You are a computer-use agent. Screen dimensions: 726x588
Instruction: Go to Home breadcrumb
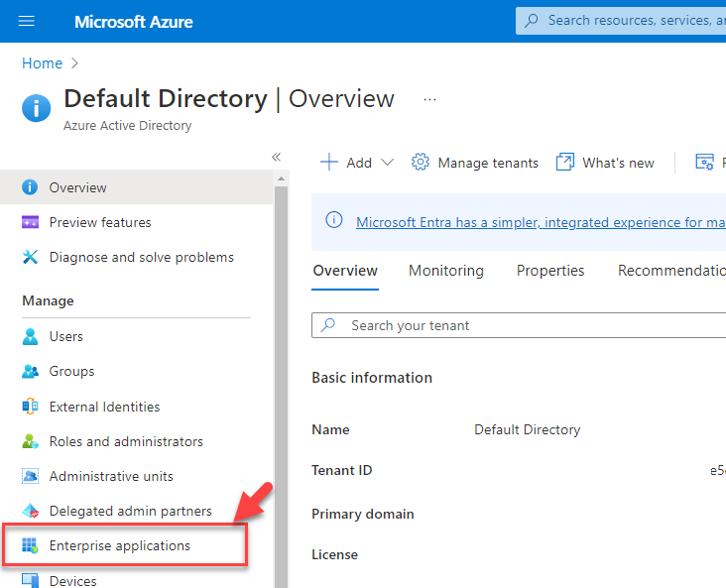click(x=42, y=63)
